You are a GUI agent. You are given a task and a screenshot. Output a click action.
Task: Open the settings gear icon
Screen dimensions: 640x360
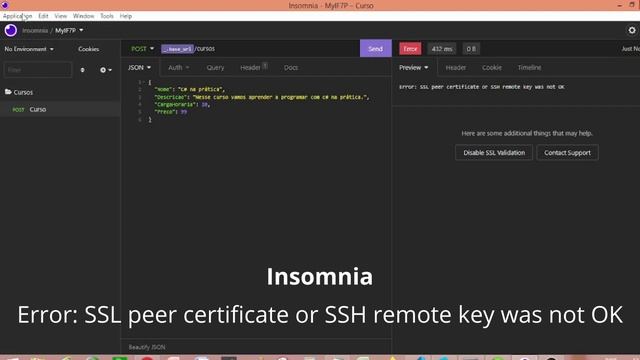632,30
